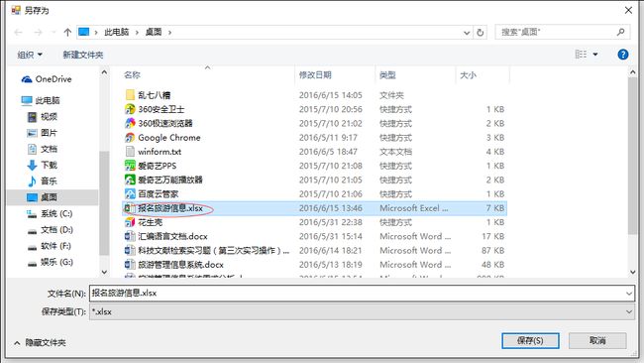Refresh the folder view
The image size is (644, 363).
(x=480, y=32)
